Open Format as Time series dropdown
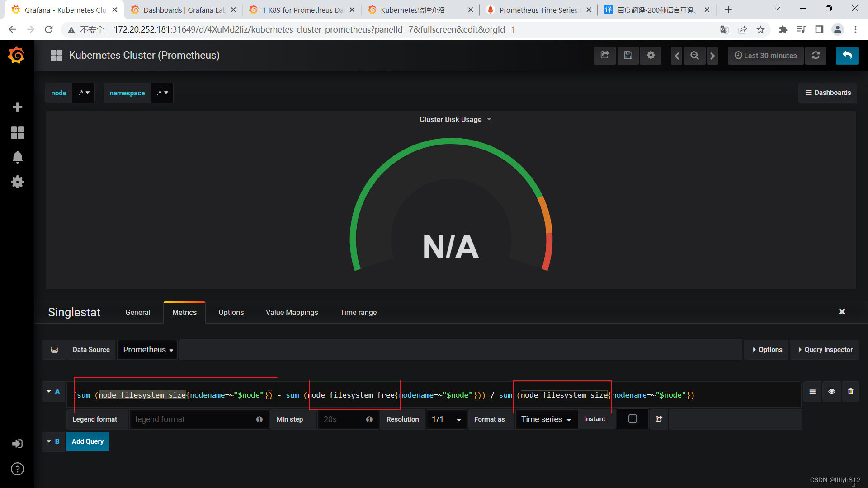The image size is (868, 488). pos(546,419)
